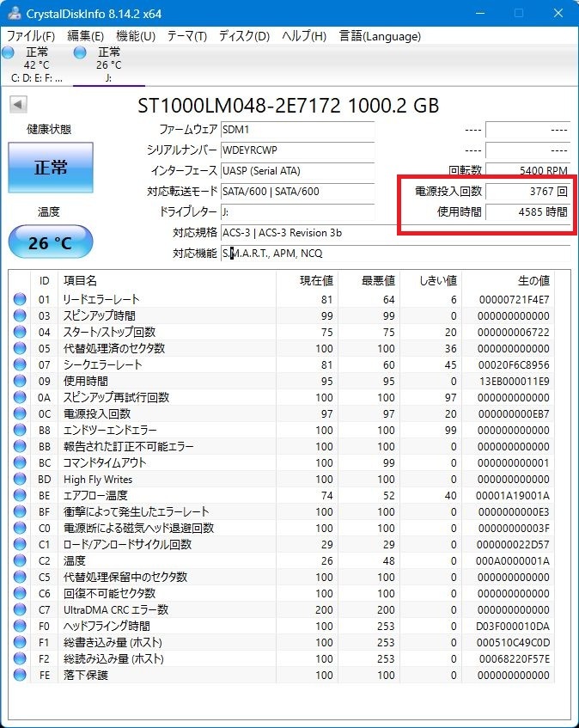The image size is (579, 728).
Task: Click status orb of attribute FE 落下保護
Action: pyautogui.click(x=20, y=676)
